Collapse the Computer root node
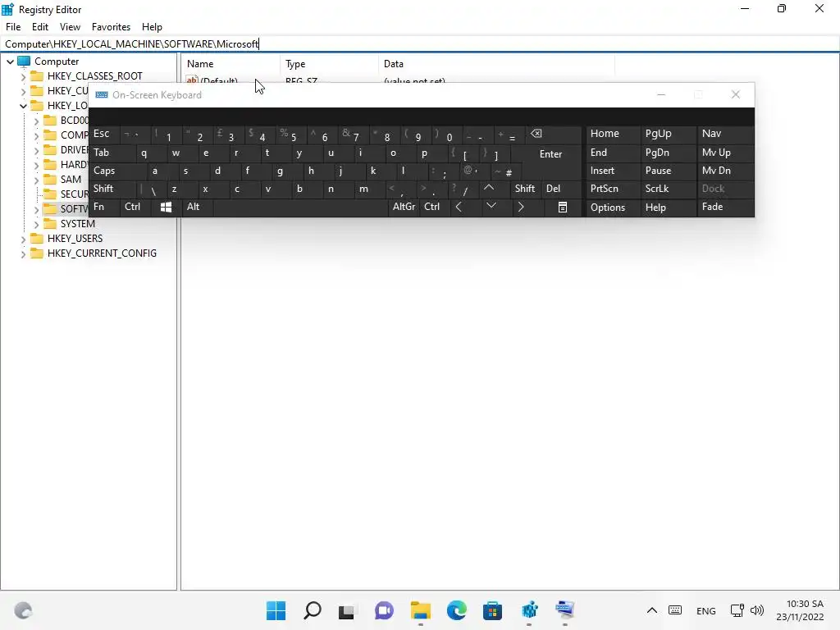Screen dimensions: 840x630 click(10, 62)
